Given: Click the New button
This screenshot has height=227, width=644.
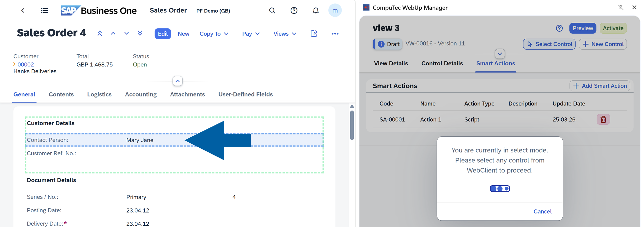Looking at the screenshot, I should 183,34.
